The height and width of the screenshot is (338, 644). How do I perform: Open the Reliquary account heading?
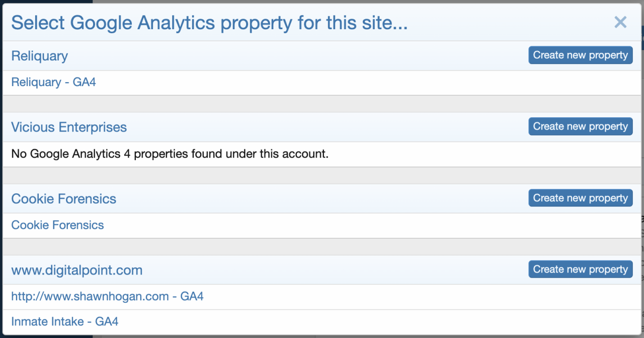coord(39,56)
